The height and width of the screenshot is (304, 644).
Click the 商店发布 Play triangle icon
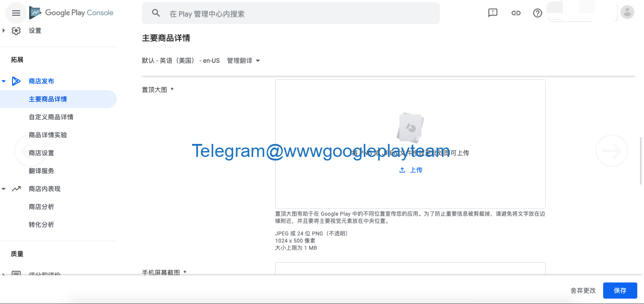[16, 81]
